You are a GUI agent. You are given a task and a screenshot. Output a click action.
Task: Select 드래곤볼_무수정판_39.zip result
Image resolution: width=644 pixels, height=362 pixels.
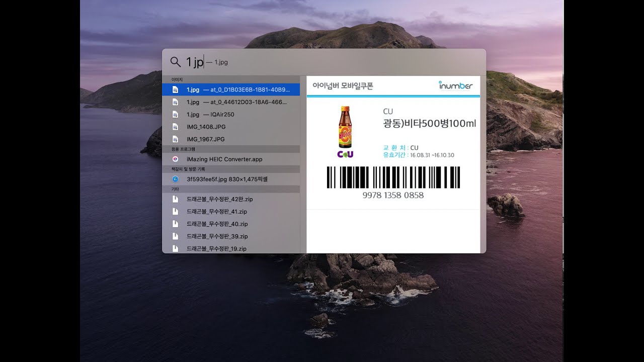coord(231,236)
